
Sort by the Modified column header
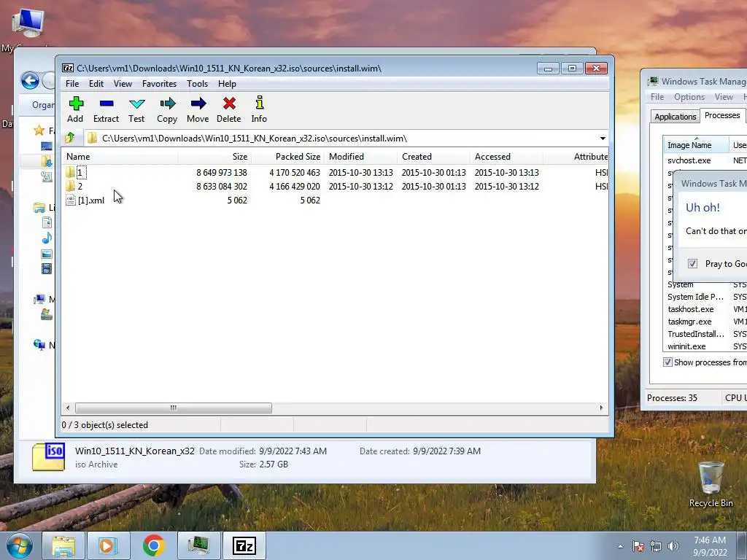pyautogui.click(x=360, y=157)
